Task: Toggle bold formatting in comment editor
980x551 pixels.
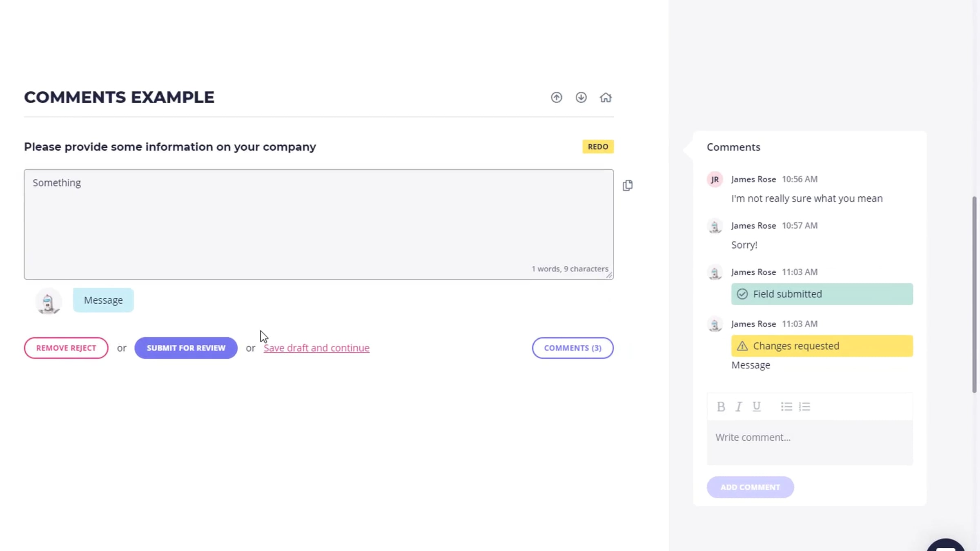Action: pos(721,407)
